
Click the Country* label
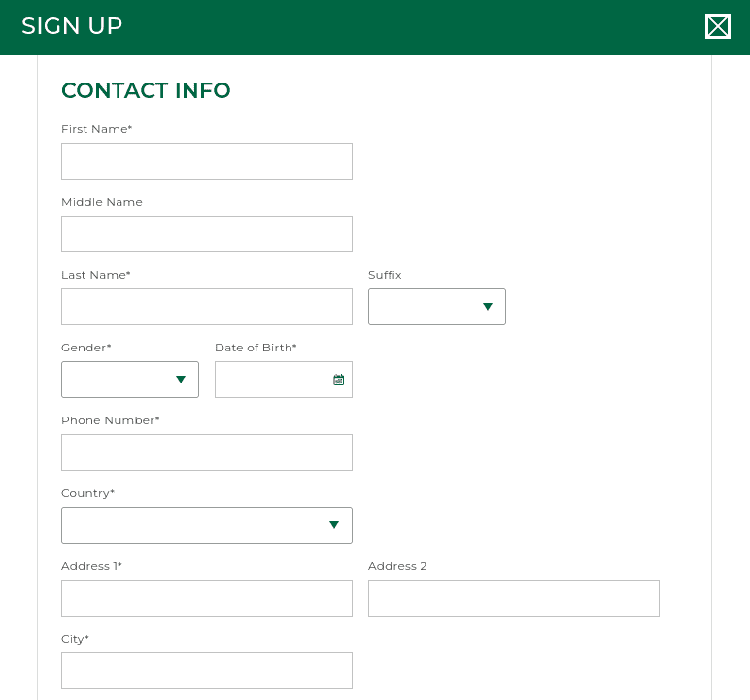click(x=88, y=493)
